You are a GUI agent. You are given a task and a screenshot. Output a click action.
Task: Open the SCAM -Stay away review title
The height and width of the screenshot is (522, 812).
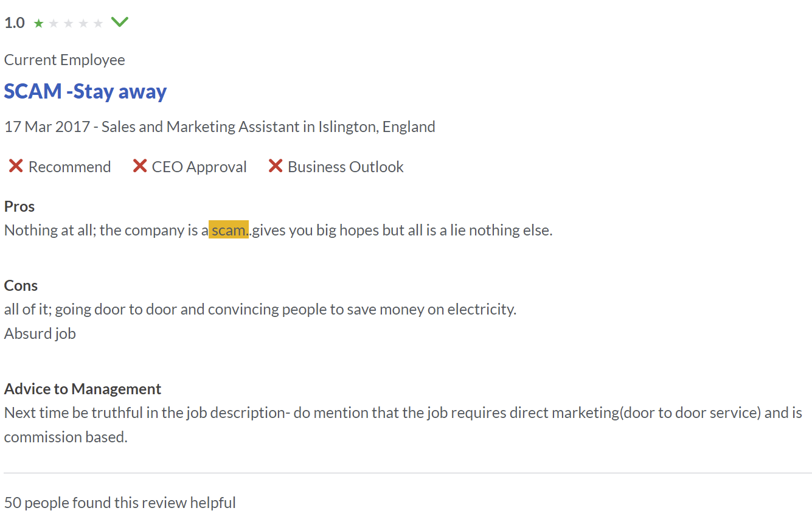click(85, 91)
